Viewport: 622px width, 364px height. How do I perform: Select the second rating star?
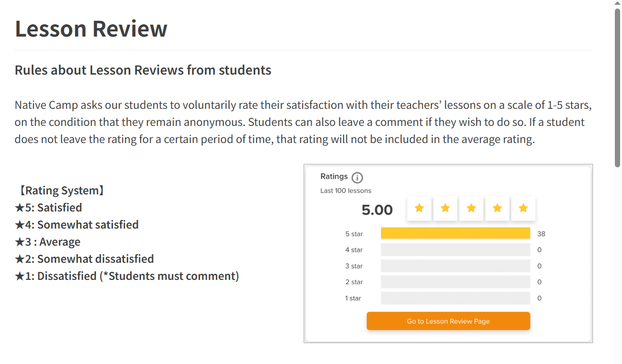tap(445, 208)
